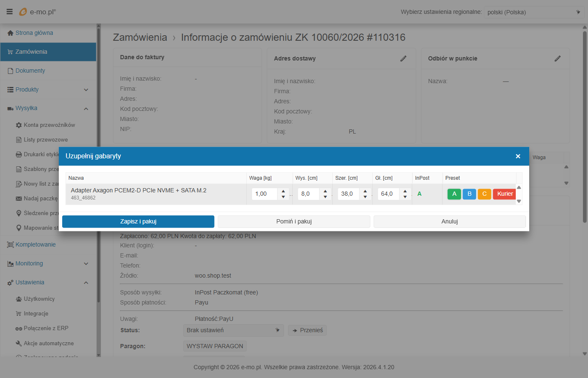Click the hamburger menu icon
Screen dimensions: 588x378
click(9, 12)
